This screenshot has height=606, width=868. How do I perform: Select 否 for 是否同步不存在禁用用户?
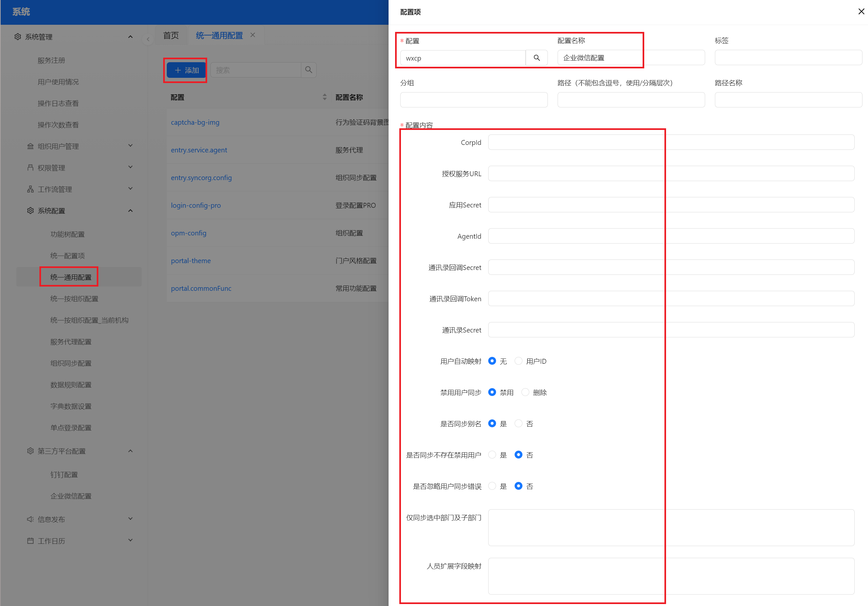click(x=518, y=455)
